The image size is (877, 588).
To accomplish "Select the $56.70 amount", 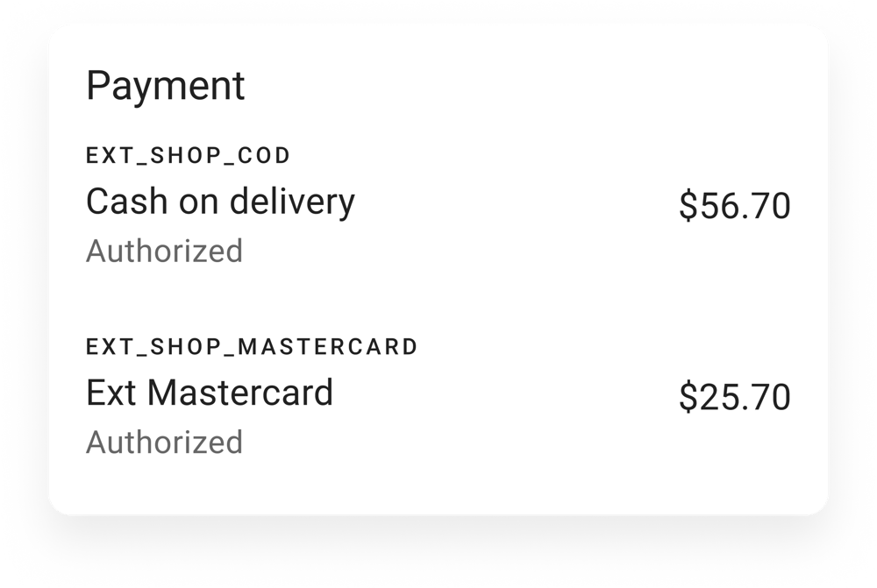I will 735,207.
